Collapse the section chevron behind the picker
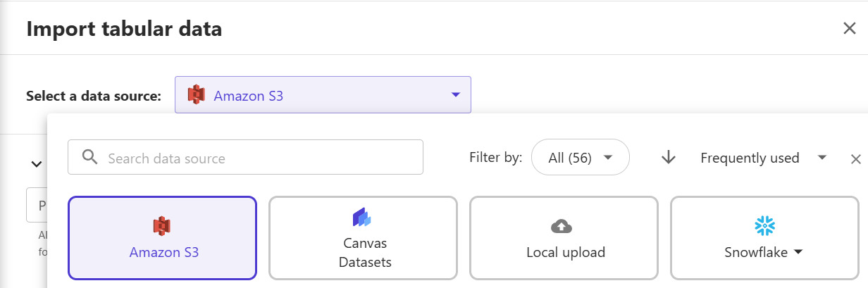This screenshot has height=288, width=868. (36, 164)
